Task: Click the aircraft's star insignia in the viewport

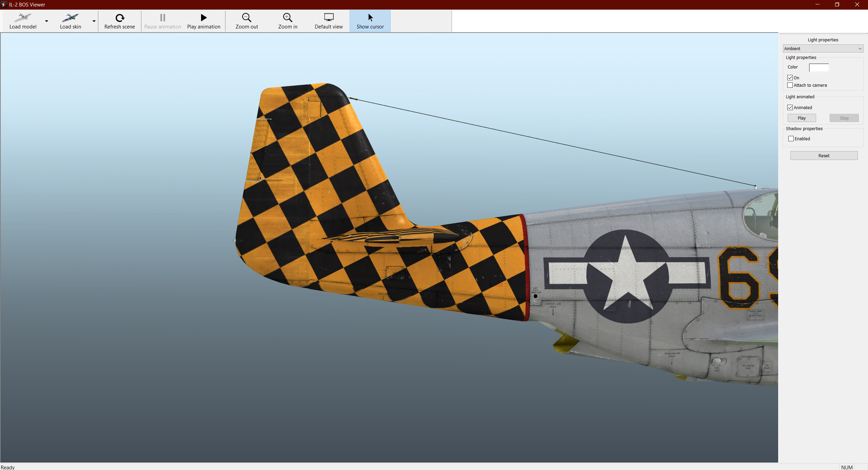Action: 626,276
